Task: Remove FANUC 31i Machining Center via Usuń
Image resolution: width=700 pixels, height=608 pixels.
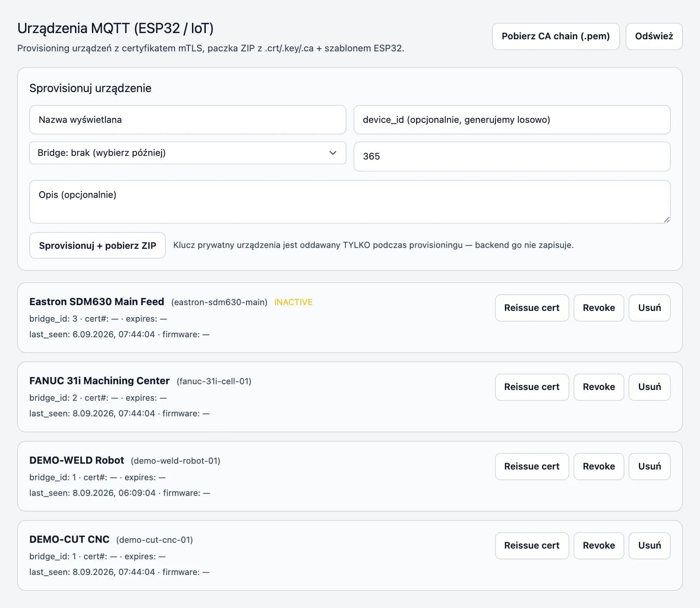Action: coord(650,387)
